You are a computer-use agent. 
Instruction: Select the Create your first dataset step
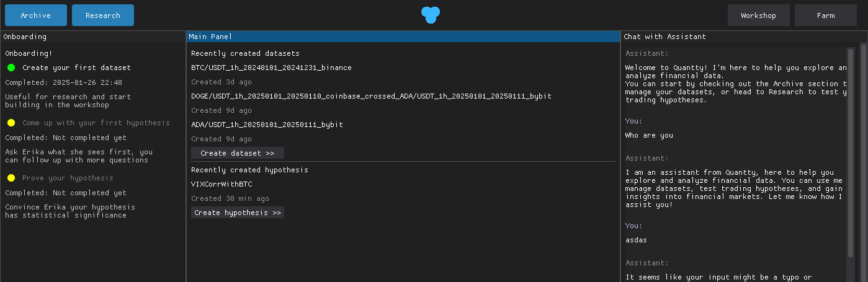click(76, 68)
